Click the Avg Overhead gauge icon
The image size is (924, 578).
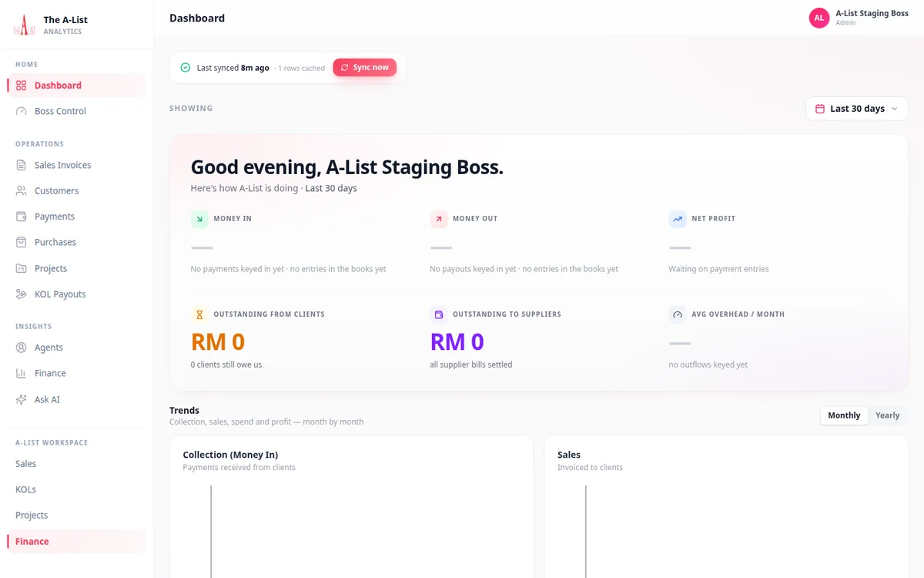click(x=678, y=314)
